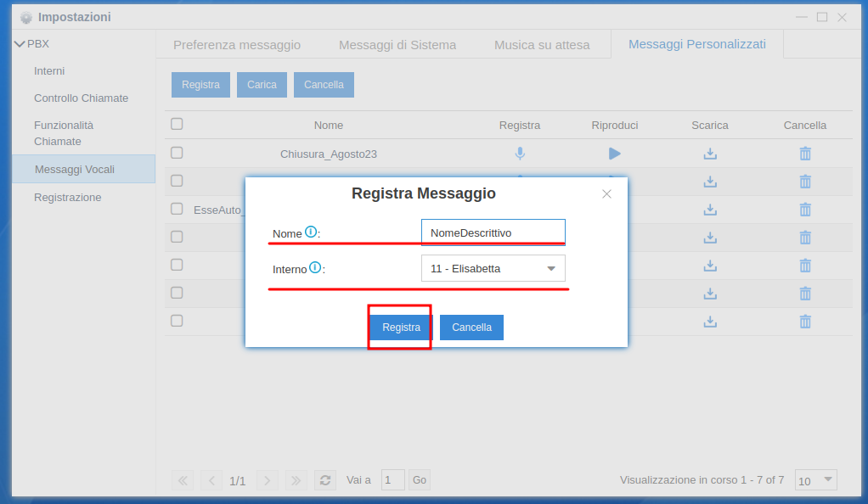Open Interni in the sidebar

[49, 70]
